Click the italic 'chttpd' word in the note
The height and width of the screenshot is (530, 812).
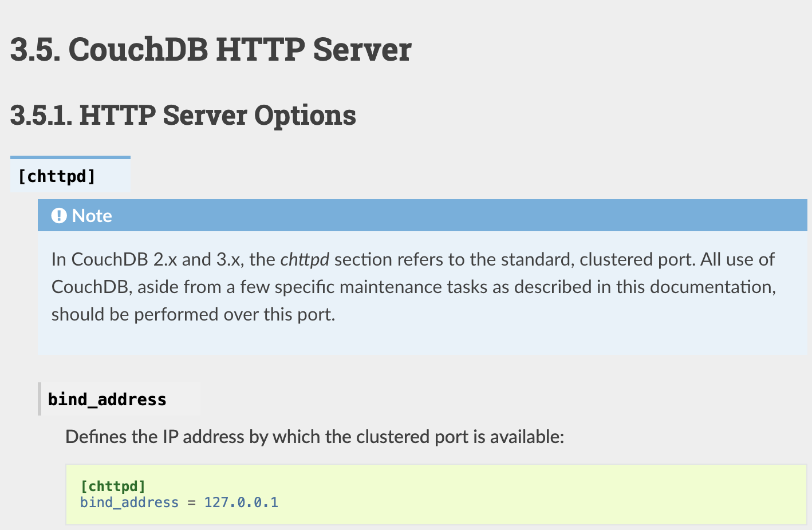coord(305,260)
